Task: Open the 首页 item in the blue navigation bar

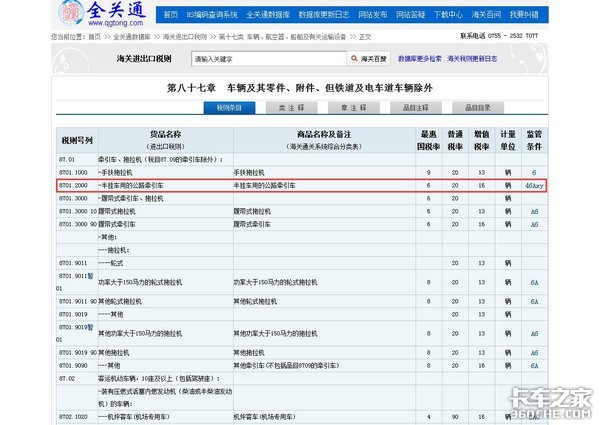Action: click(171, 15)
